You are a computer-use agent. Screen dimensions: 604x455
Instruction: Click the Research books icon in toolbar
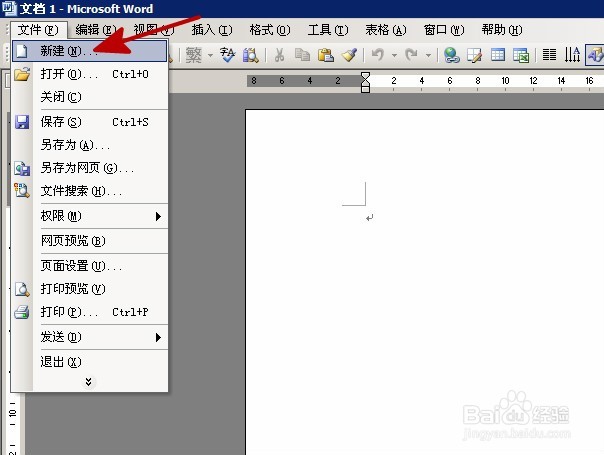[250, 55]
